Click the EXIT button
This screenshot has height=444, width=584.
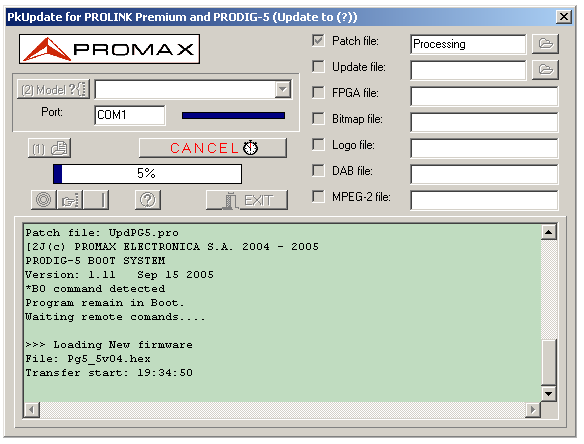click(247, 200)
